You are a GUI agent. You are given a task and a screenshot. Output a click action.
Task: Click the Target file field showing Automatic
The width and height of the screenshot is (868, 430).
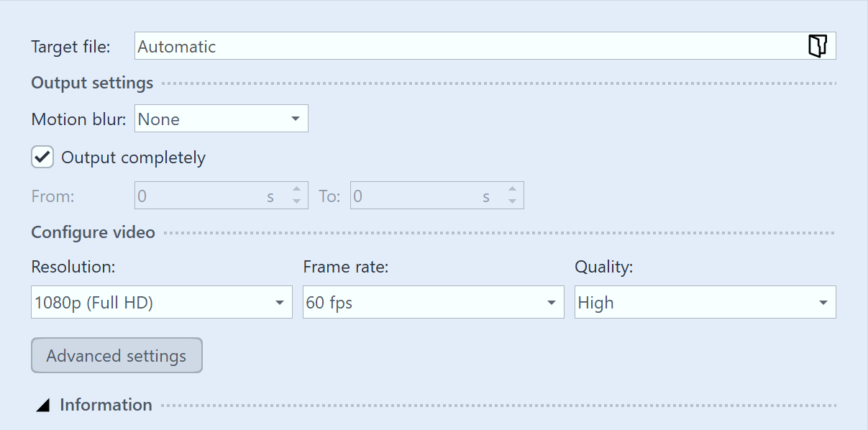coord(431,45)
